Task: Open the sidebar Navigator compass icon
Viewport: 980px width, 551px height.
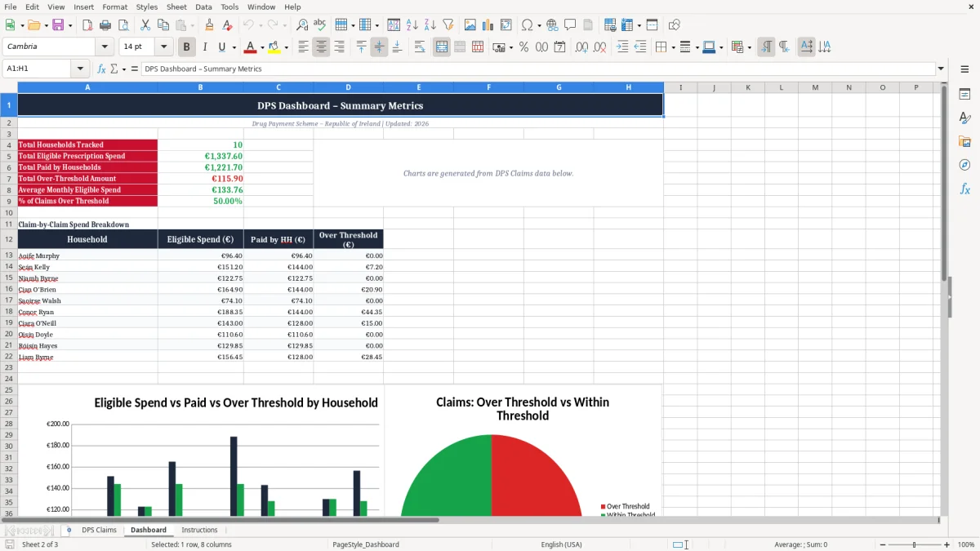Action: [964, 165]
